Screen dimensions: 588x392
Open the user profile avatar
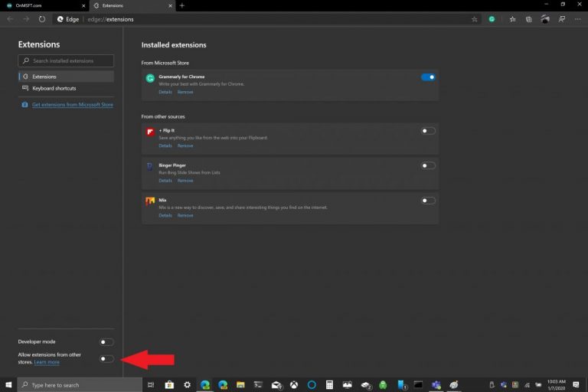pyautogui.click(x=545, y=19)
